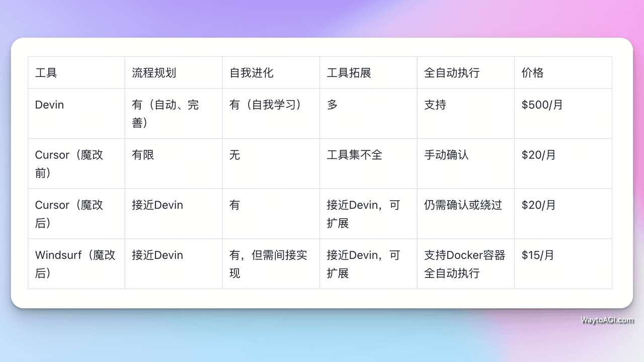Click the 价格 column header

[x=563, y=72]
